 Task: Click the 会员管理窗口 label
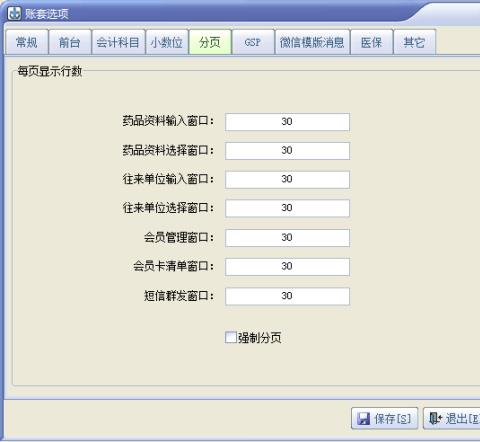tap(179, 237)
